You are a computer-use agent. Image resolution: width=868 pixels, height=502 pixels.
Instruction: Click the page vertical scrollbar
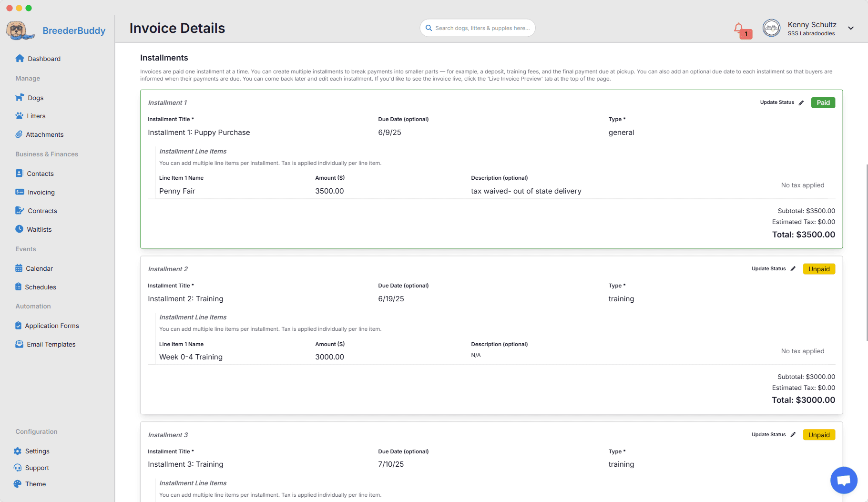[867, 253]
